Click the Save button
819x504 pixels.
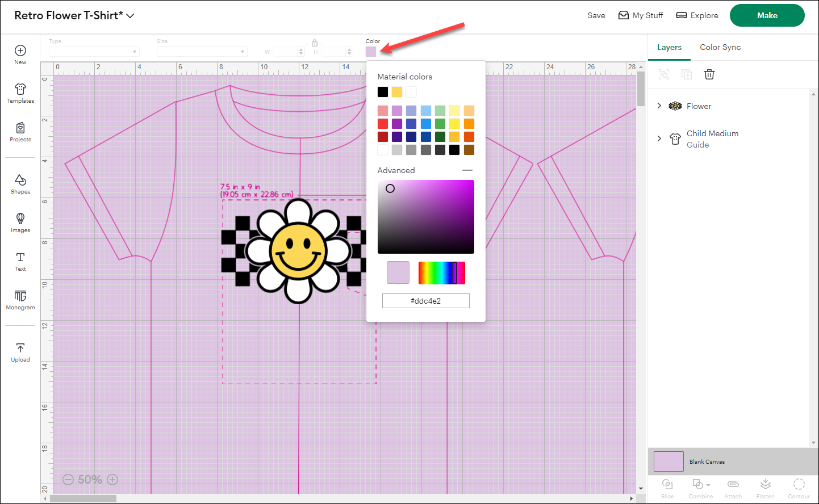596,15
